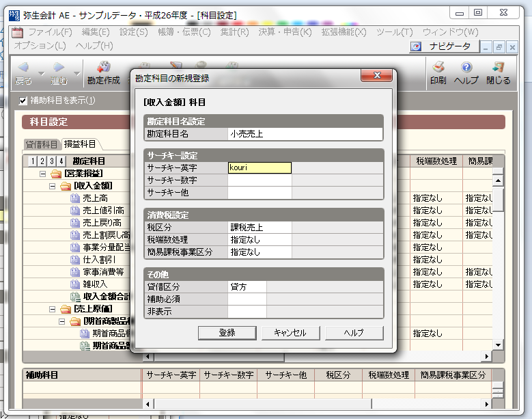Collapse the [収入金額] tree node

(x=53, y=186)
